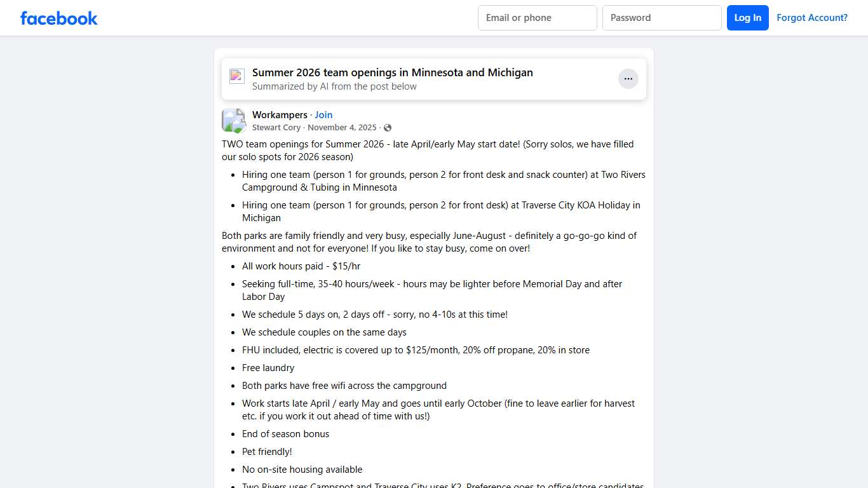Click the 'Summarized by AI' subtitle text

click(x=334, y=86)
